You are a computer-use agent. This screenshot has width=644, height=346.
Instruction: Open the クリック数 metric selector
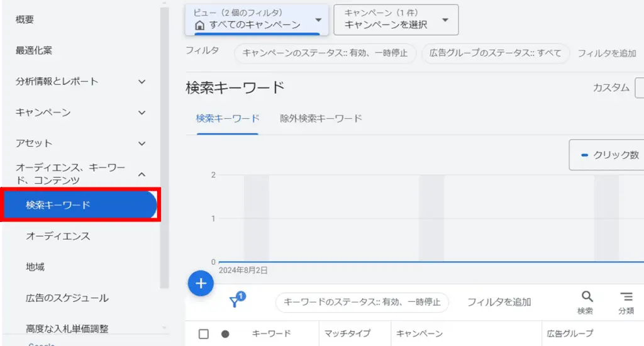pos(608,155)
